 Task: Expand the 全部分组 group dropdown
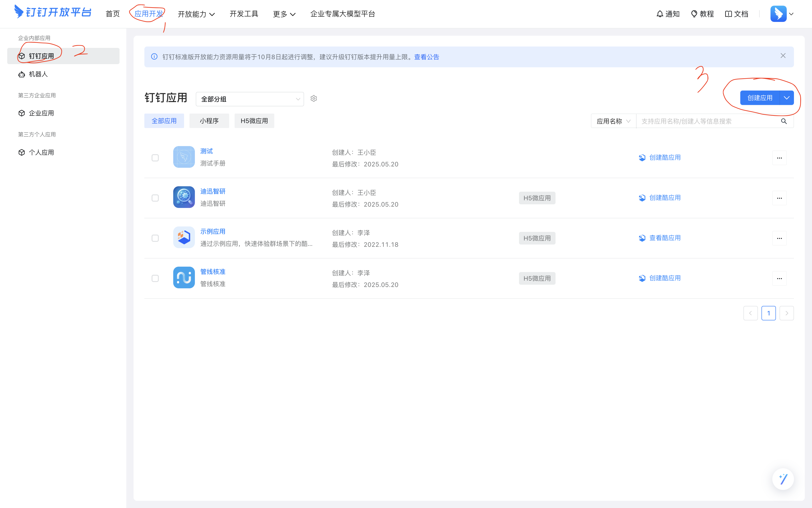tap(250, 99)
